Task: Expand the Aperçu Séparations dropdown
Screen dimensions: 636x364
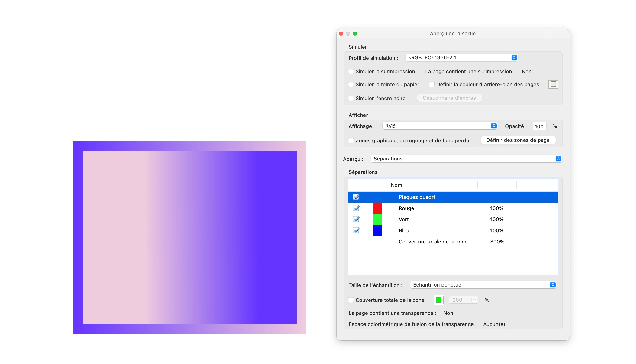Action: point(466,159)
